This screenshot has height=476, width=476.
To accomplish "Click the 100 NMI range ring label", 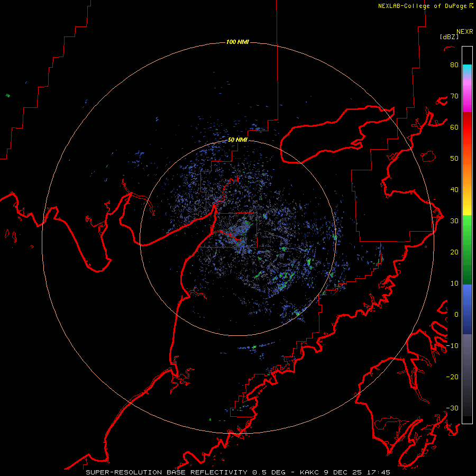I will [237, 42].
